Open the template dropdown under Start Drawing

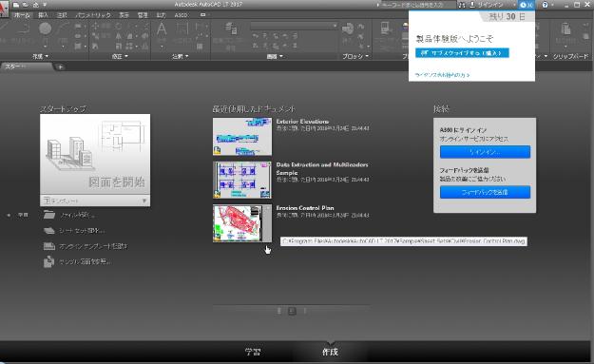point(95,201)
